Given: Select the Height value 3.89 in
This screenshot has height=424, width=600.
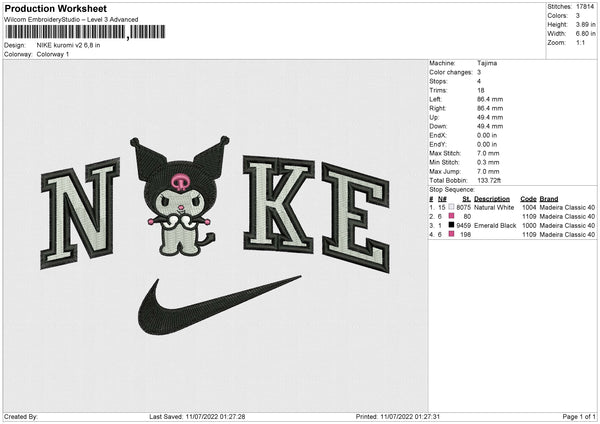Looking at the screenshot, I should pyautogui.click(x=585, y=24).
